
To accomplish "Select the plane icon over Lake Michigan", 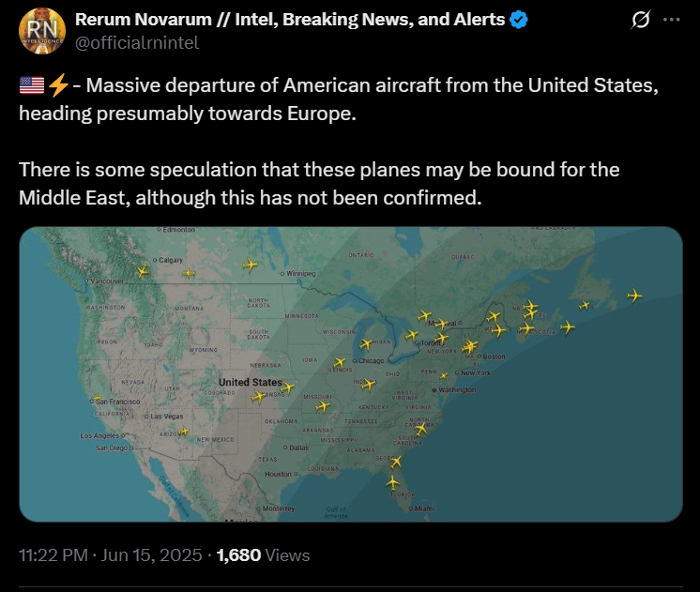I will (x=366, y=343).
